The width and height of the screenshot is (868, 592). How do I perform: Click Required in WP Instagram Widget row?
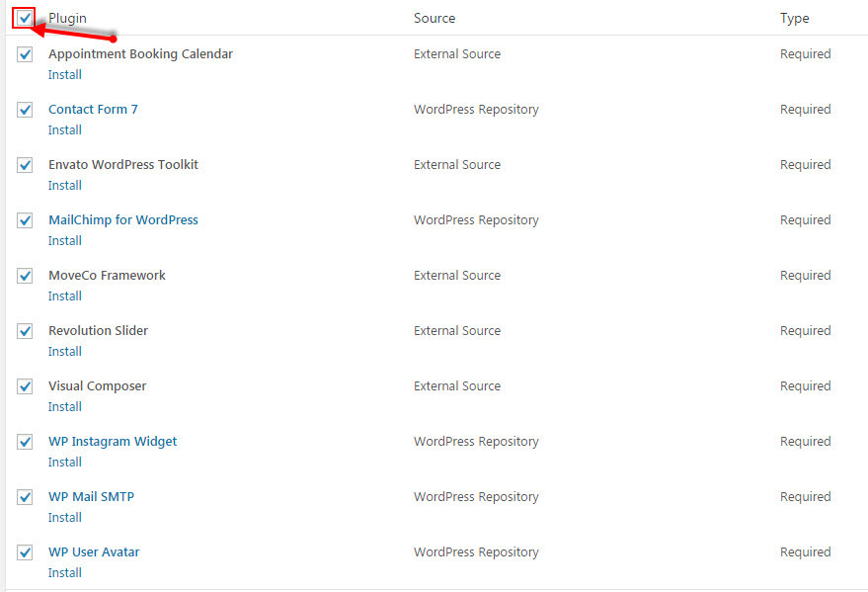pyautogui.click(x=806, y=442)
